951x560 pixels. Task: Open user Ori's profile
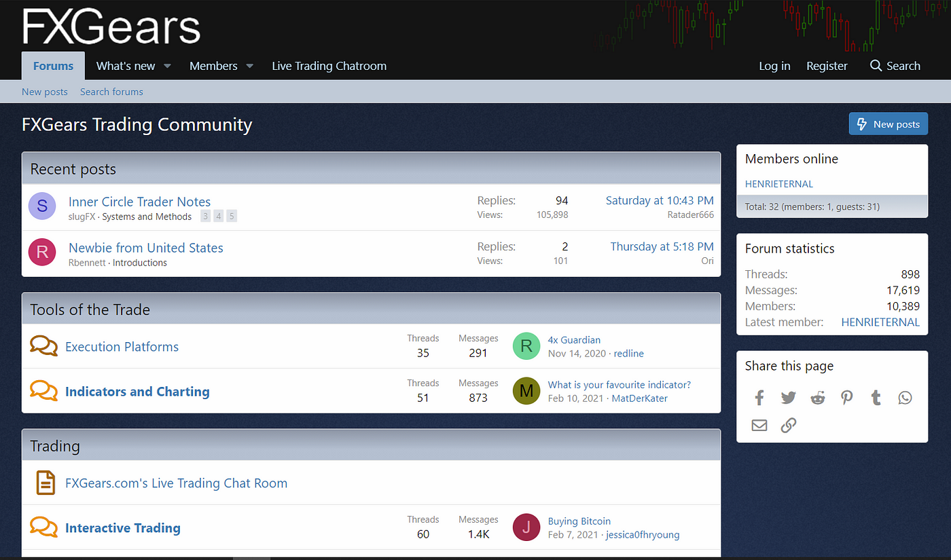(x=707, y=261)
